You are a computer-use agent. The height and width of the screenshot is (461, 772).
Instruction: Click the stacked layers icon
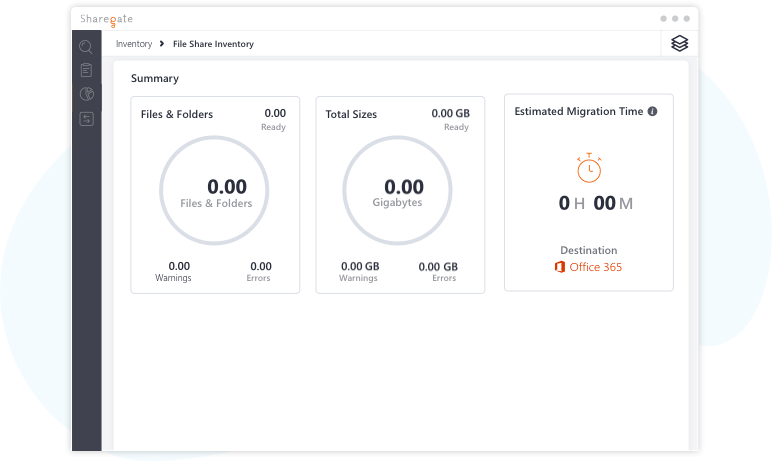679,43
